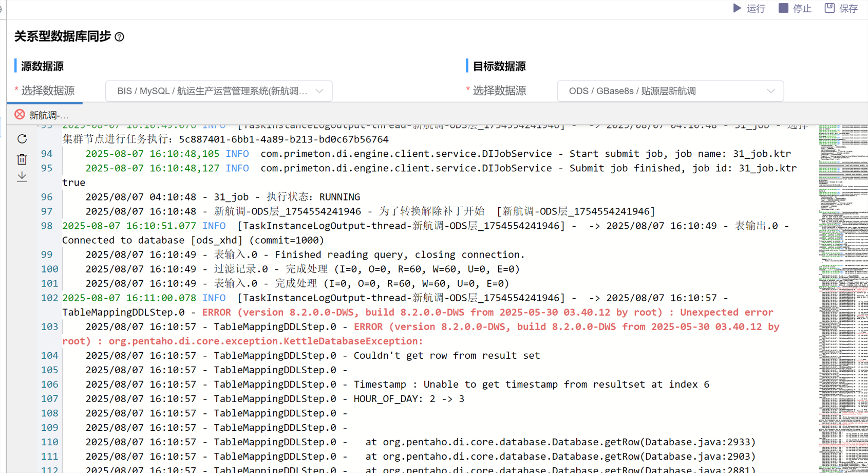This screenshot has width=868, height=473.
Task: Click the 源数据源 section heading
Action: [43, 66]
